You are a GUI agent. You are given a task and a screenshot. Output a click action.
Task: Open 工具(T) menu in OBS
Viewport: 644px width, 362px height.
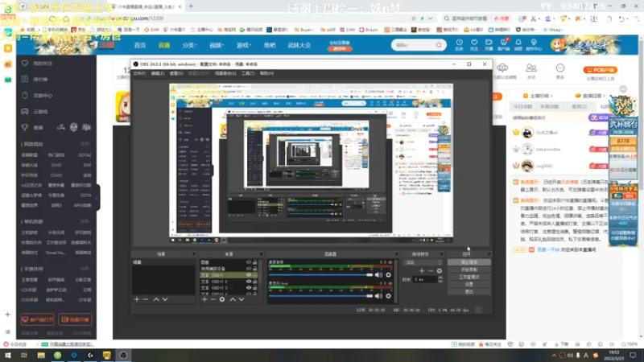[x=248, y=73]
